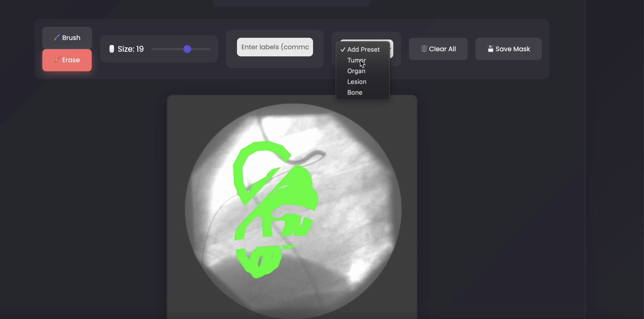The width and height of the screenshot is (644, 319).
Task: Click the floppy disk icon in Save Mask
Action: [x=490, y=49]
